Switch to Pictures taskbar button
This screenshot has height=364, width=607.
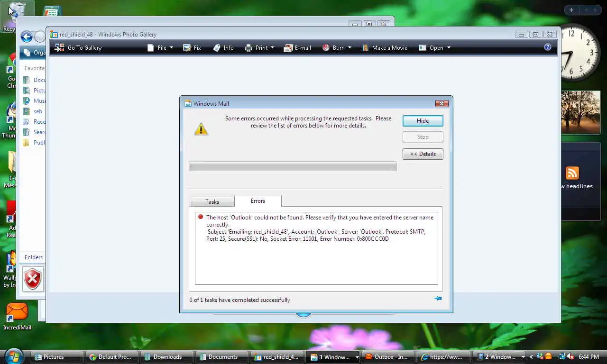tap(57, 357)
